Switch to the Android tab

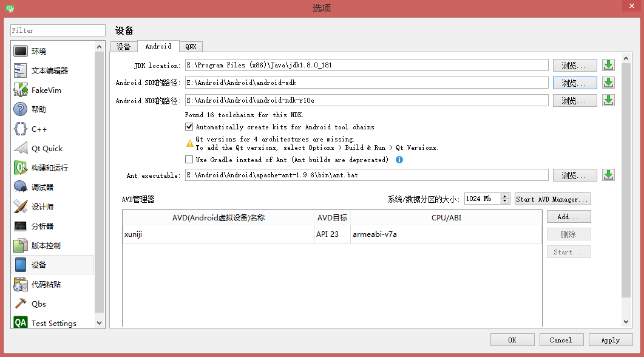click(158, 46)
